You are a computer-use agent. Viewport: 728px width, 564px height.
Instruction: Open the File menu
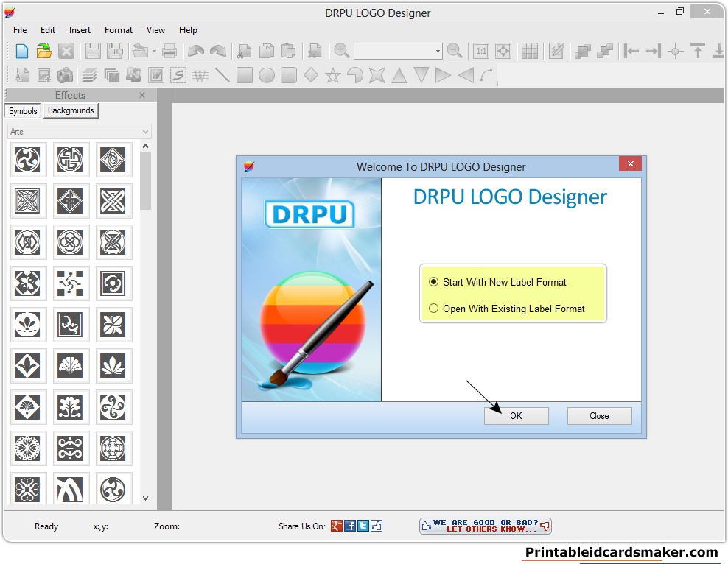(20, 30)
